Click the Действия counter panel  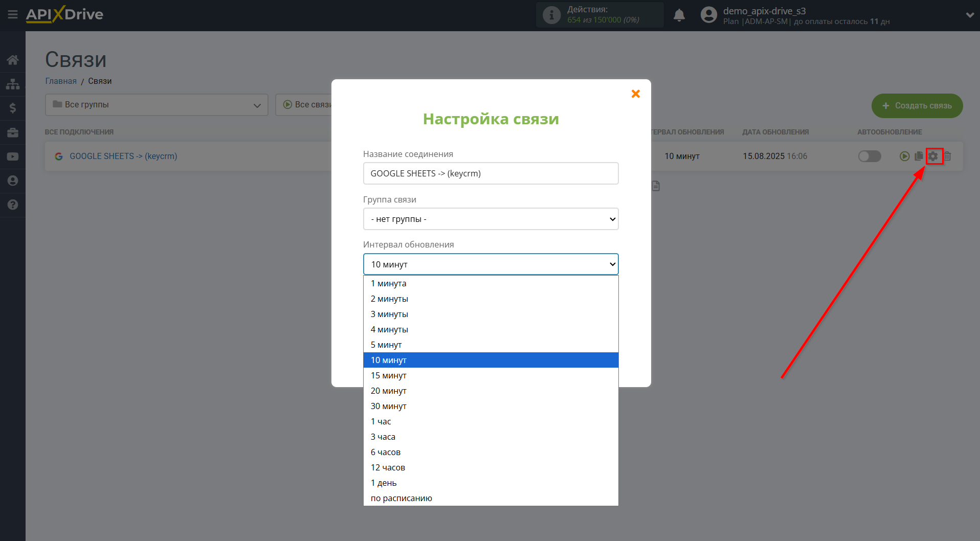point(599,15)
